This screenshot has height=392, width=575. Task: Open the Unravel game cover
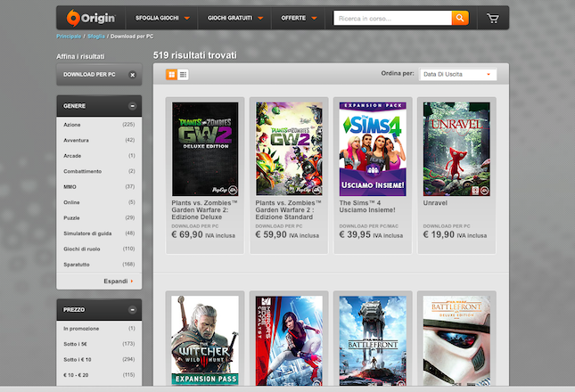pos(456,149)
